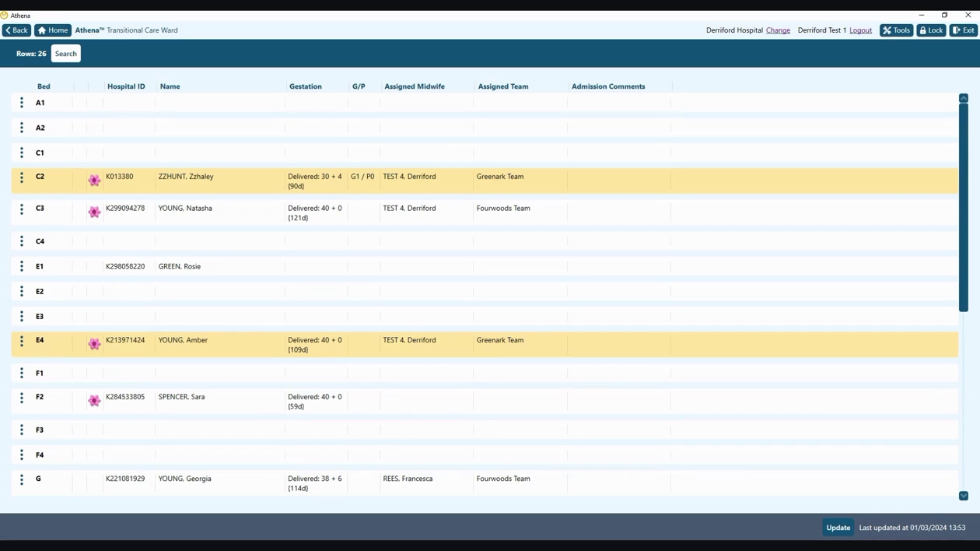Click the flower icon for YOUNG, Amber
The height and width of the screenshot is (551, 980).
tap(94, 344)
